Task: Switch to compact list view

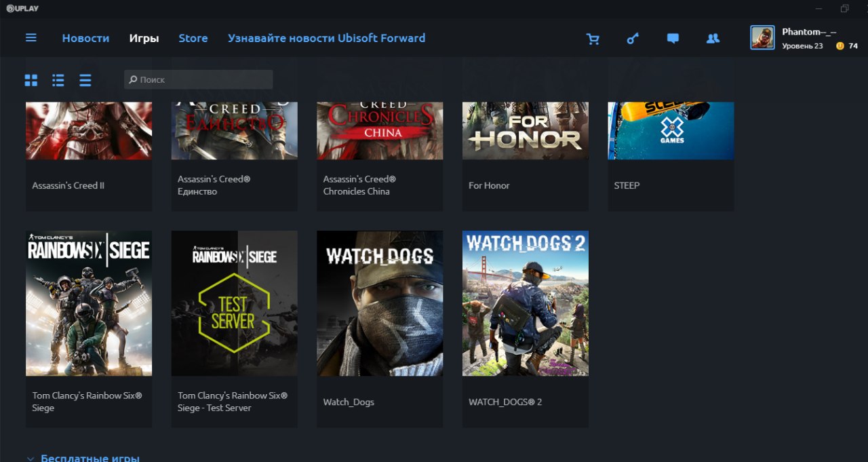Action: [85, 80]
